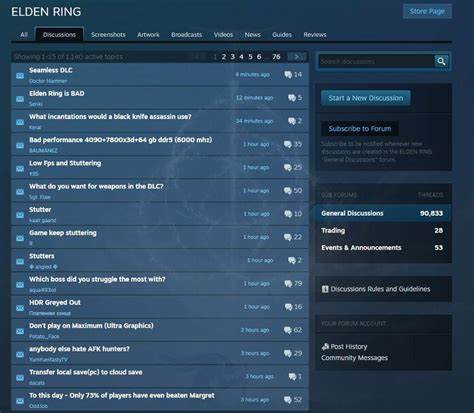Jump to last page 76

[276, 57]
